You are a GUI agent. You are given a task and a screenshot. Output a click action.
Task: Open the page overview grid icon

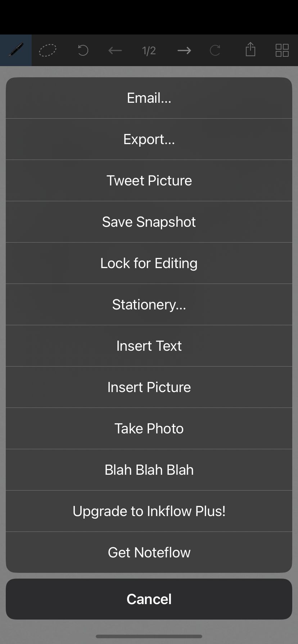point(282,50)
